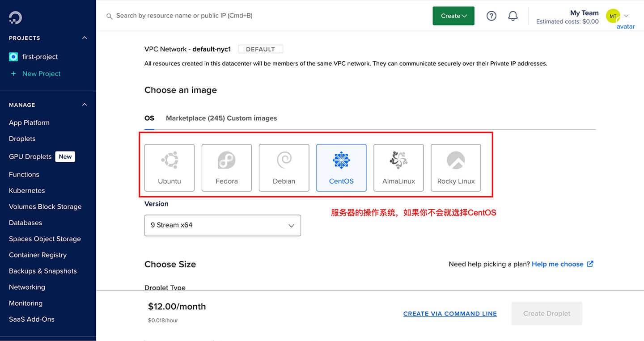644x341 pixels.
Task: Click the plus icon beside New Project
Action: (x=13, y=74)
